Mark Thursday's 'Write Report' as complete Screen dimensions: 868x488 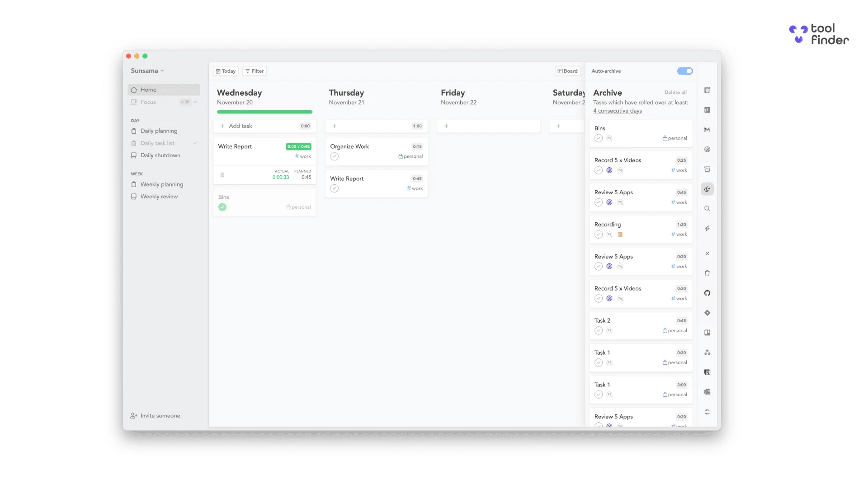[x=335, y=188]
